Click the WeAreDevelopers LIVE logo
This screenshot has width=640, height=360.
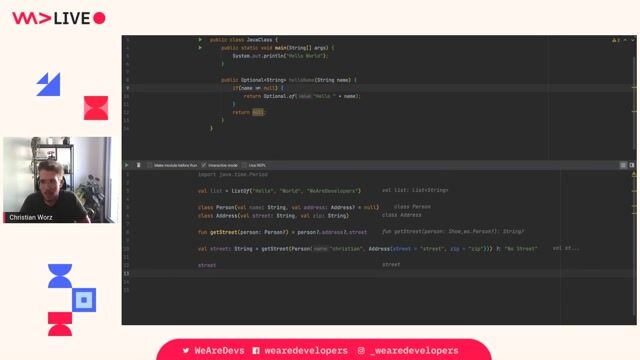(x=59, y=18)
